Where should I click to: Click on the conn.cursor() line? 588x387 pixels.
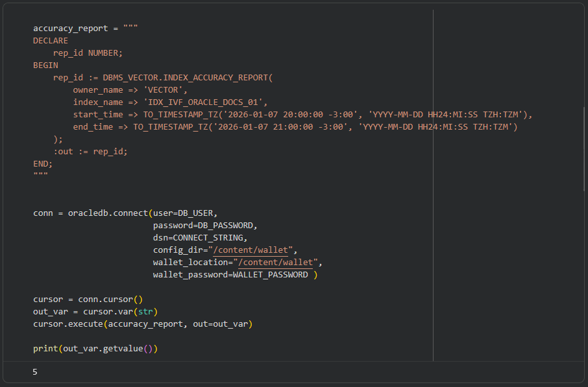click(x=88, y=299)
